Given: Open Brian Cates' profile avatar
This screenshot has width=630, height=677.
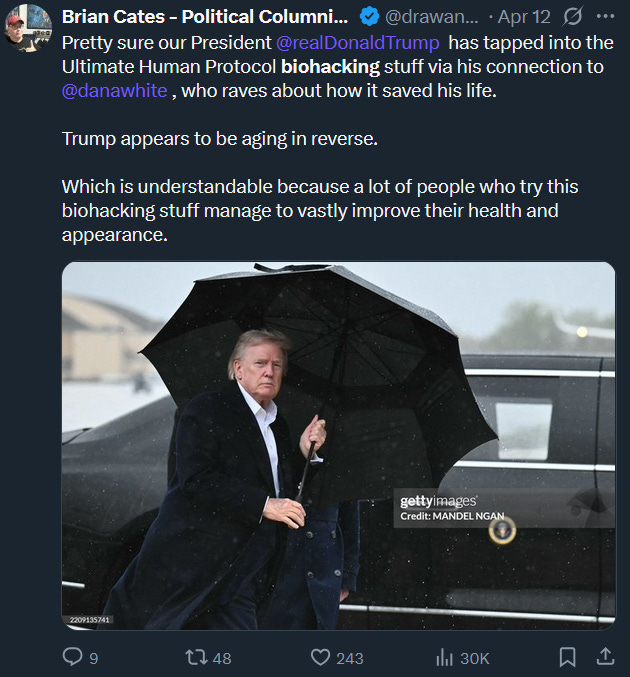Looking at the screenshot, I should (28, 28).
